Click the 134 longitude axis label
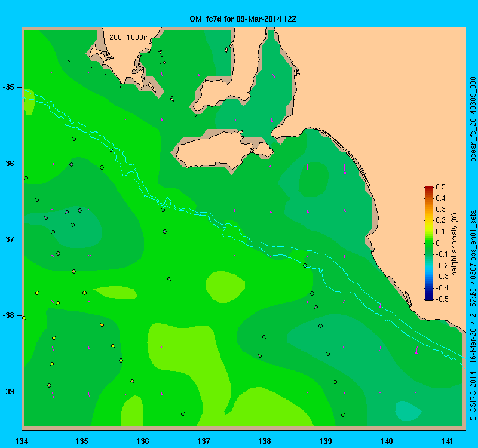Viewport: 478px width, 448px height. 22,441
